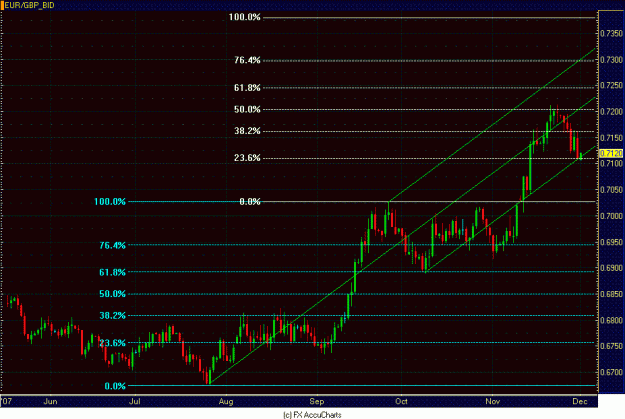Click 0.6900 on the price axis
Viewport: 625px width, 419px height.
(611, 268)
